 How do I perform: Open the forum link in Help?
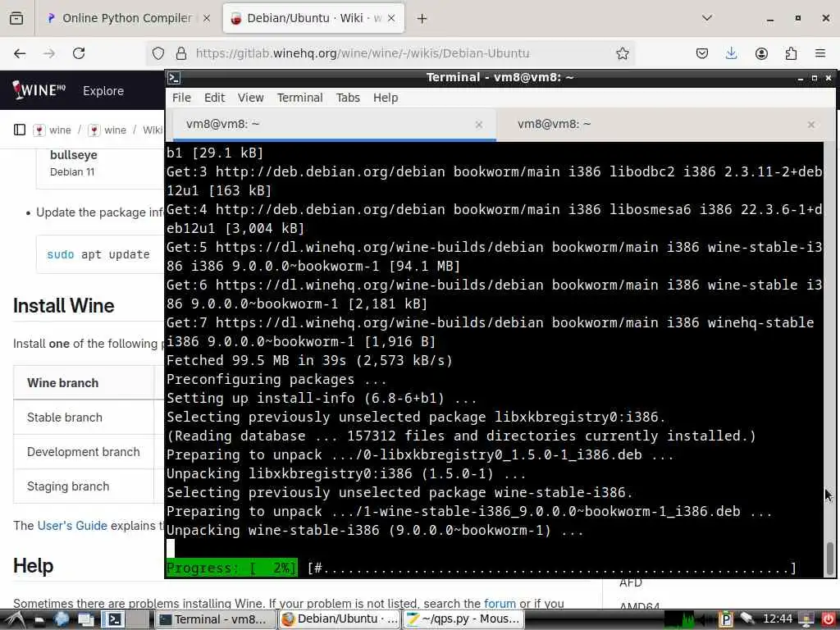click(500, 603)
